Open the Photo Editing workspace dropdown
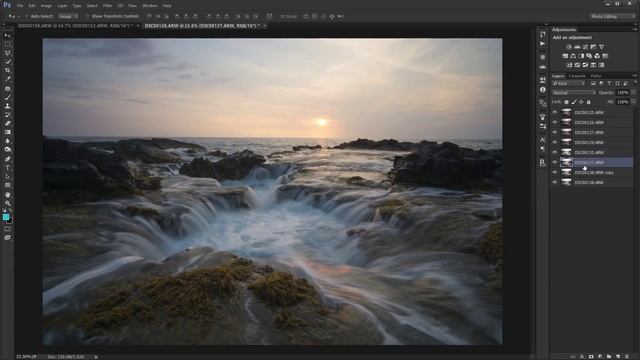640x360 pixels. (x=612, y=16)
